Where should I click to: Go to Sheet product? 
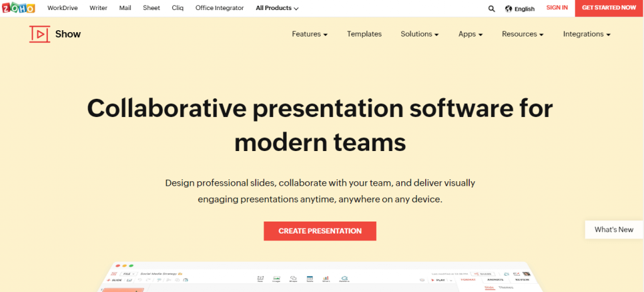click(152, 8)
